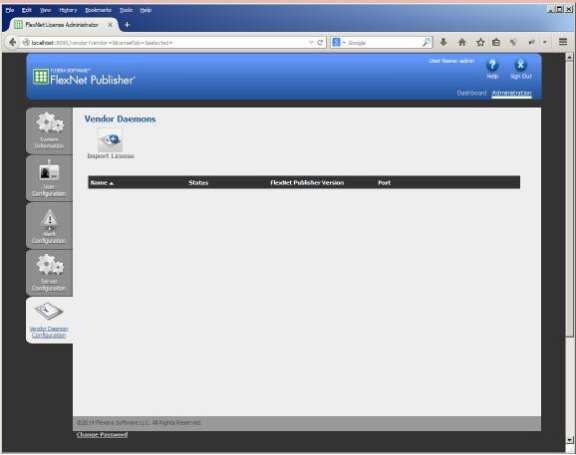The image size is (576, 455).
Task: Open the URL history dropdown arrow
Action: [311, 43]
